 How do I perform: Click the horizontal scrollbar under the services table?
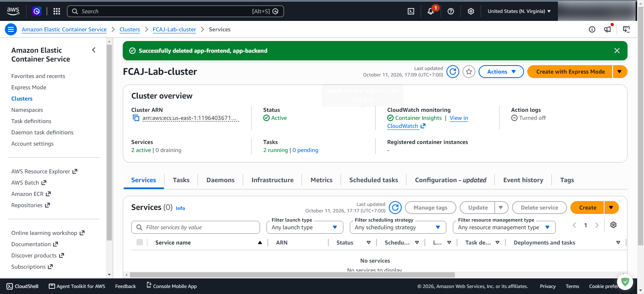click(292, 275)
